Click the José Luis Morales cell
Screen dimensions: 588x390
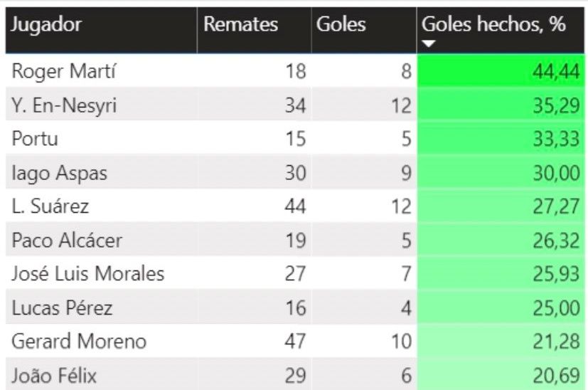coord(88,274)
